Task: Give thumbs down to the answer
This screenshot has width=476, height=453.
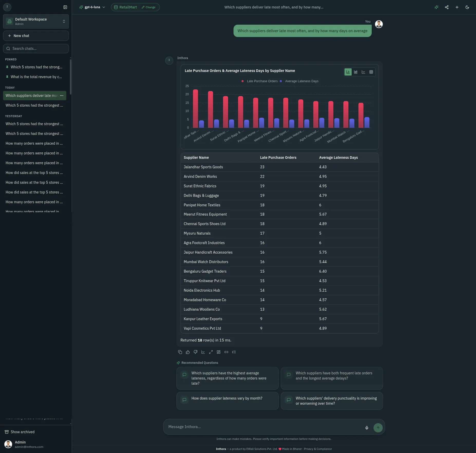Action: coord(195,352)
